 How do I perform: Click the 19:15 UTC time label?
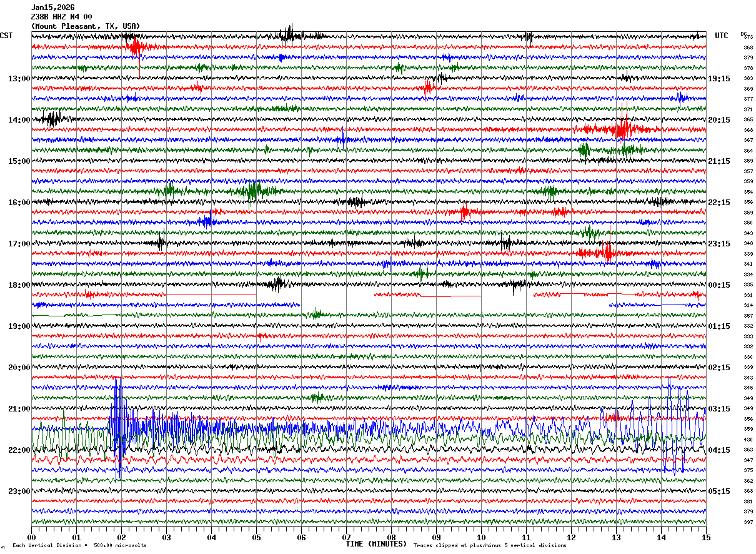pyautogui.click(x=719, y=79)
